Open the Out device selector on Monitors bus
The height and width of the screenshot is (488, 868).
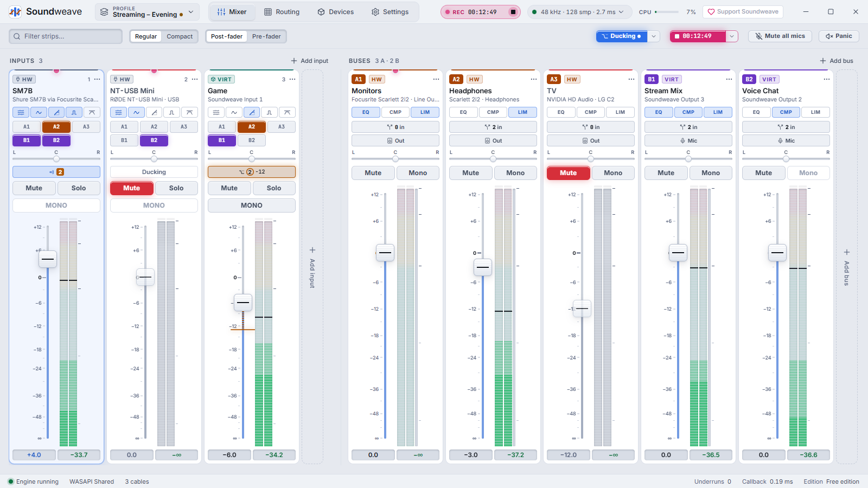(395, 140)
